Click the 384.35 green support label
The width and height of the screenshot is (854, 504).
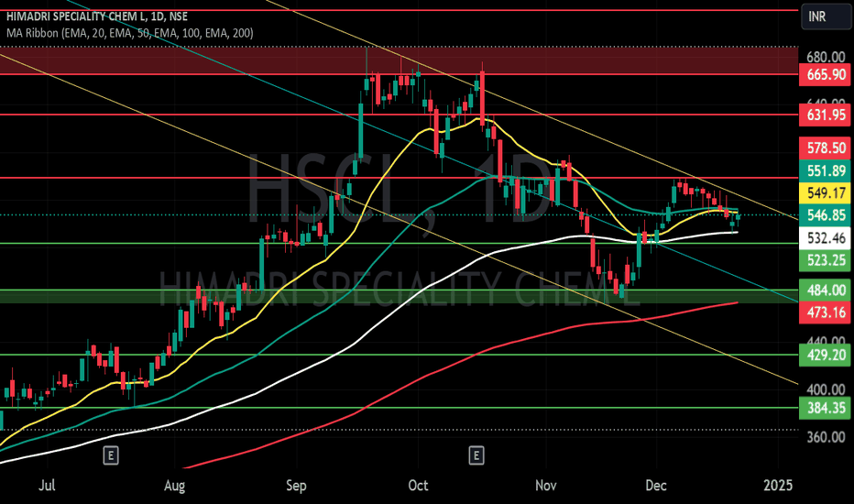click(826, 408)
